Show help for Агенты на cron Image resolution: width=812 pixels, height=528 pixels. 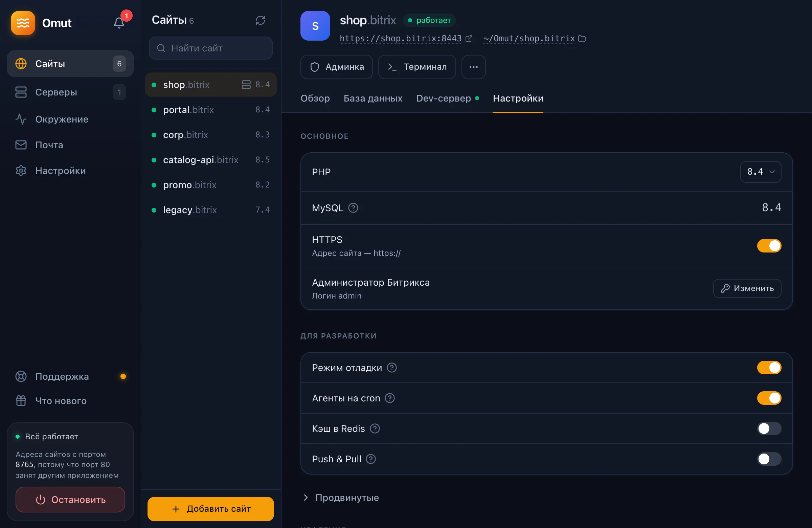click(x=390, y=398)
